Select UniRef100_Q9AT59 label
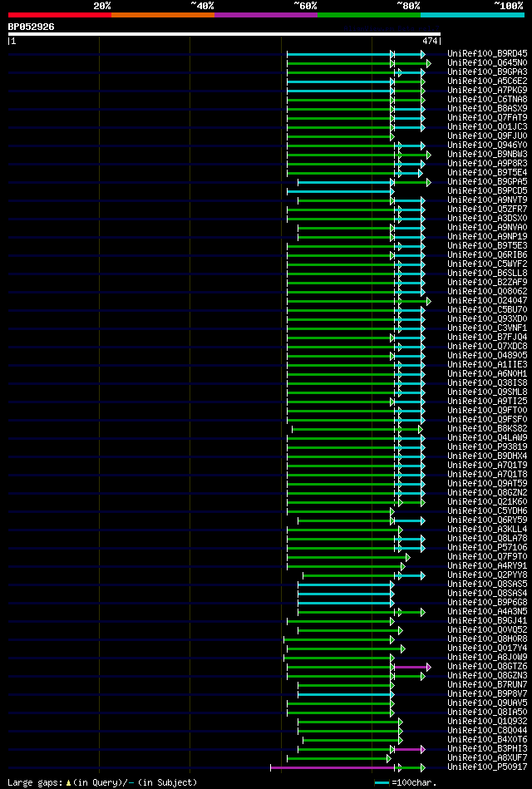 (487, 484)
